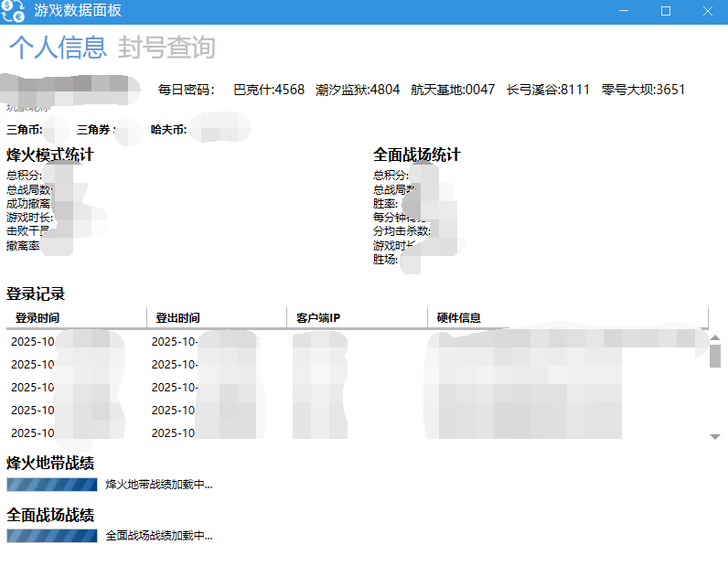The width and height of the screenshot is (728, 566).
Task: Select the 客户端IP column header
Action: pyautogui.click(x=356, y=318)
